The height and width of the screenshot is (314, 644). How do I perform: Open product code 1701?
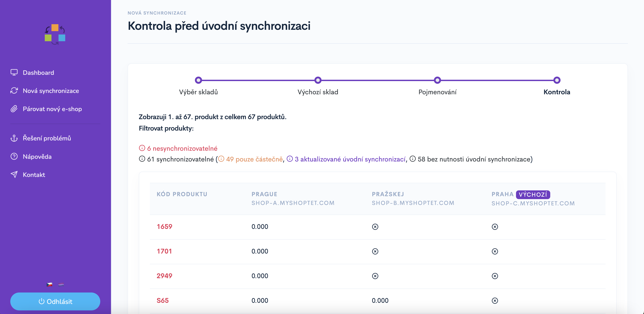(164, 251)
